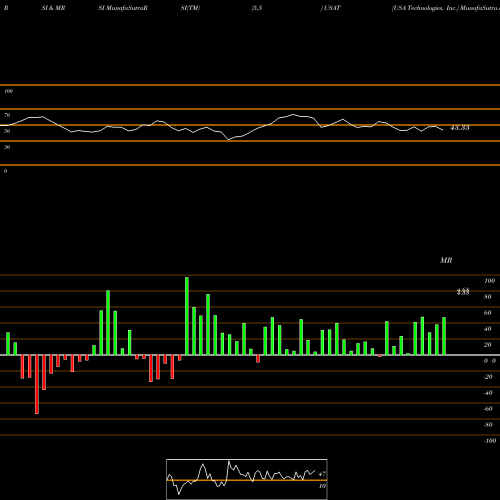Image resolution: width=500 pixels, height=500 pixels.
Task: Click "(USA Technologies, Inc.) MunafaSutra" header text
Action: [446, 8]
